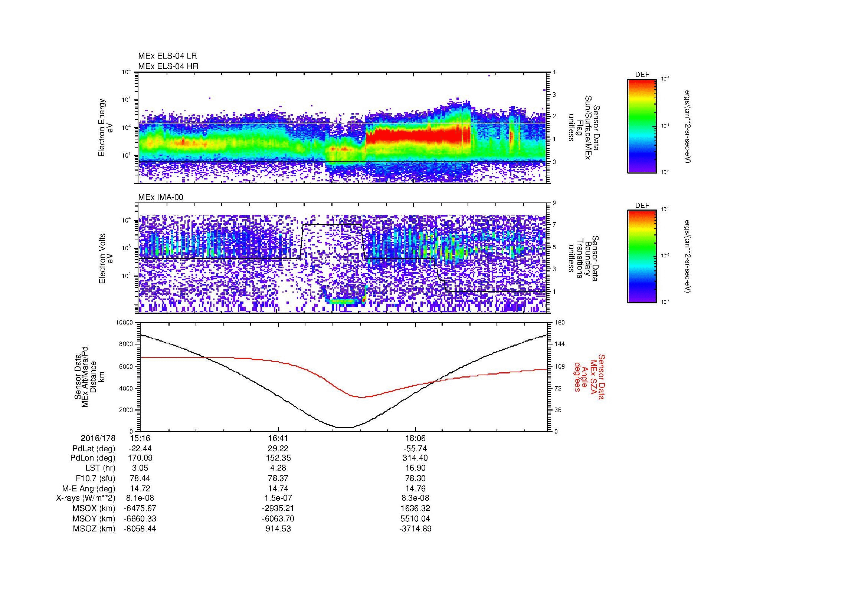The image size is (868, 613).
Task: Click the MSOX (km) row label
Action: [x=94, y=509]
